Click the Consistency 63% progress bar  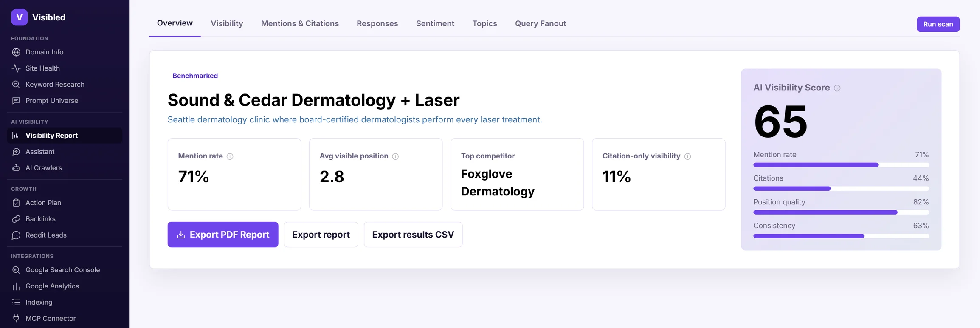[x=841, y=236]
